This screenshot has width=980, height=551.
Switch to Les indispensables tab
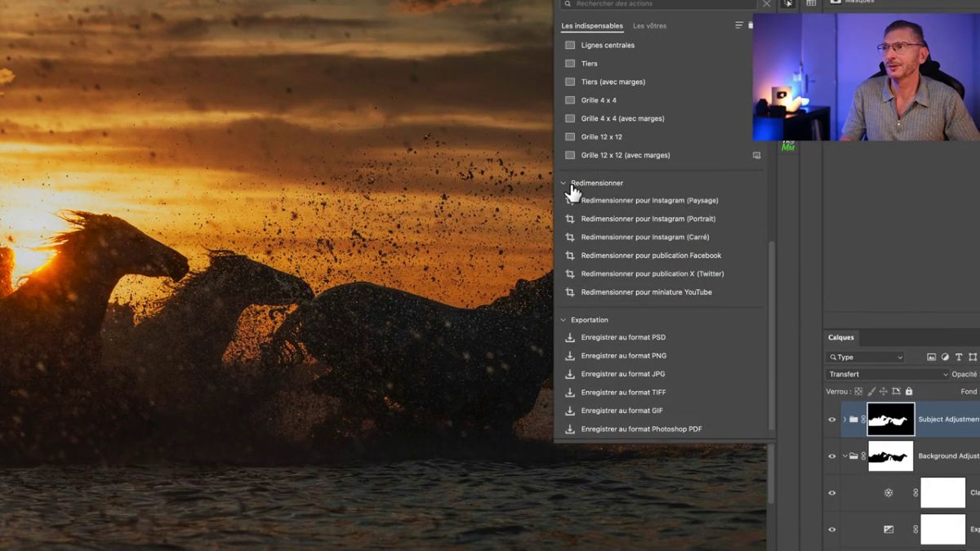592,26
